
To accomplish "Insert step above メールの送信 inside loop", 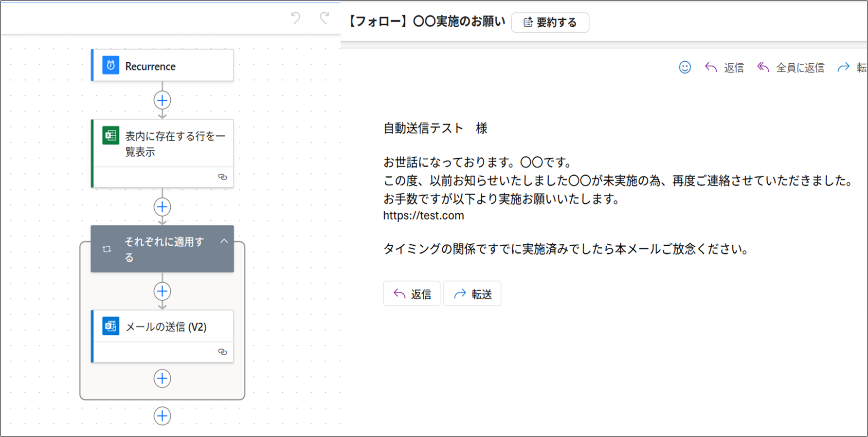I will tap(162, 291).
